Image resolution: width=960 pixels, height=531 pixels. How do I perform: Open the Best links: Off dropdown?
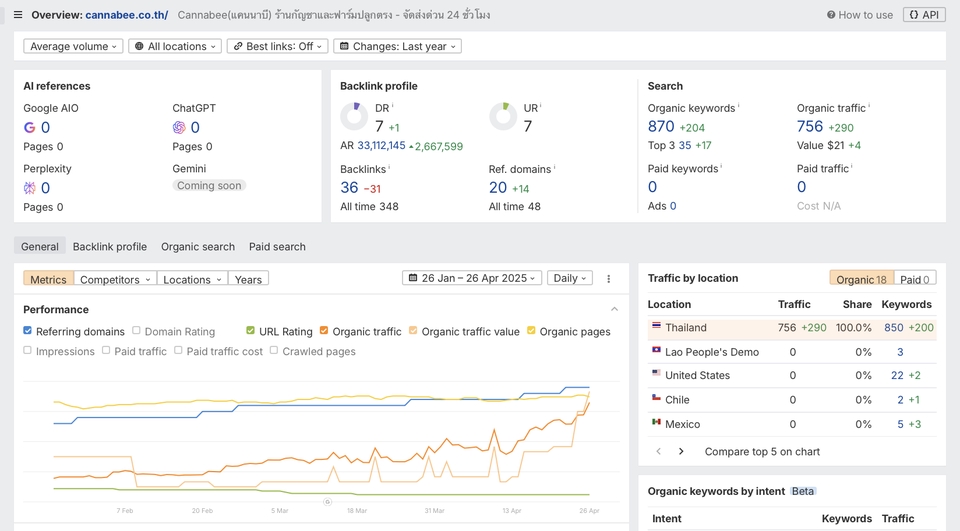tap(277, 46)
